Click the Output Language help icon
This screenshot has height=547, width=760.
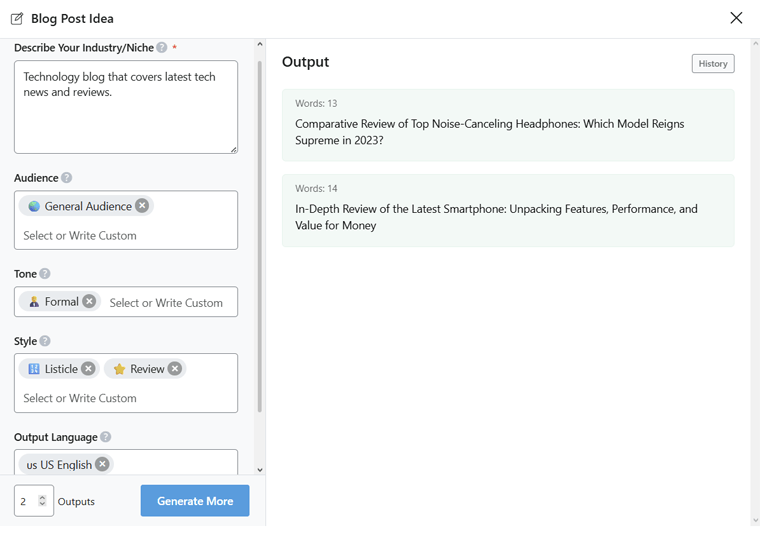click(106, 437)
